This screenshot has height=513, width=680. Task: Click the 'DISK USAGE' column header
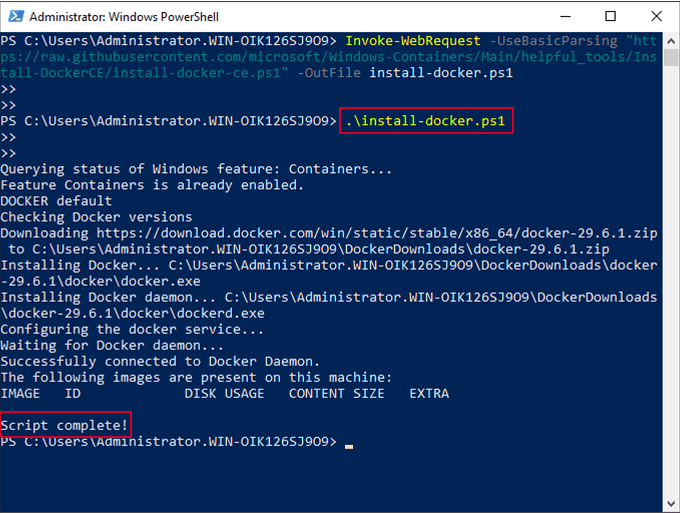tap(224, 394)
